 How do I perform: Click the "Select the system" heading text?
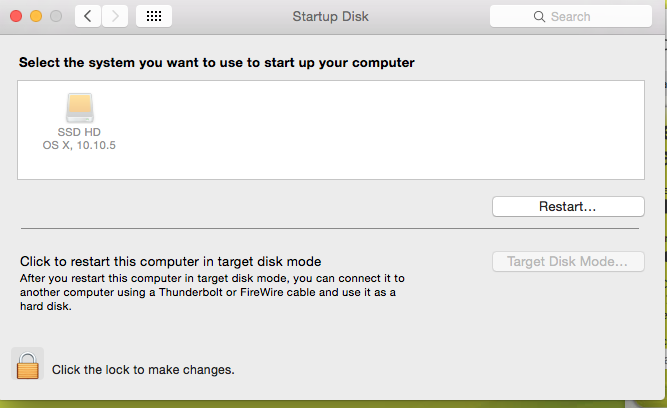coord(217,63)
